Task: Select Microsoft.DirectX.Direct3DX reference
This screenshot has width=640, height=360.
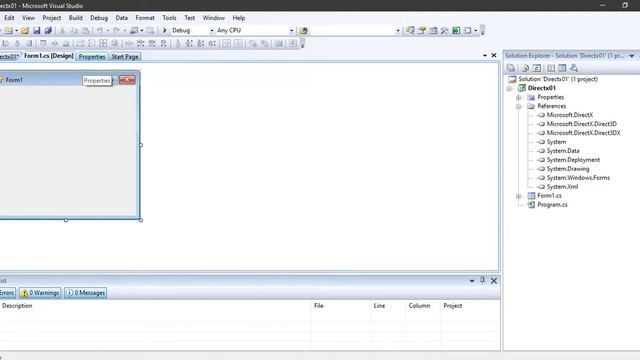Action: click(x=583, y=133)
